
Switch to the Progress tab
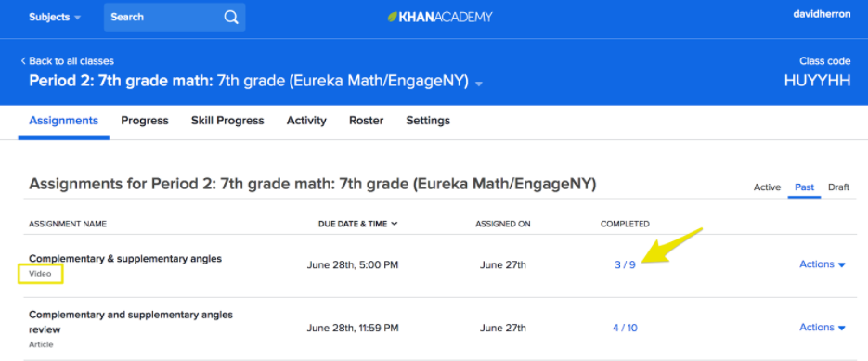point(145,120)
